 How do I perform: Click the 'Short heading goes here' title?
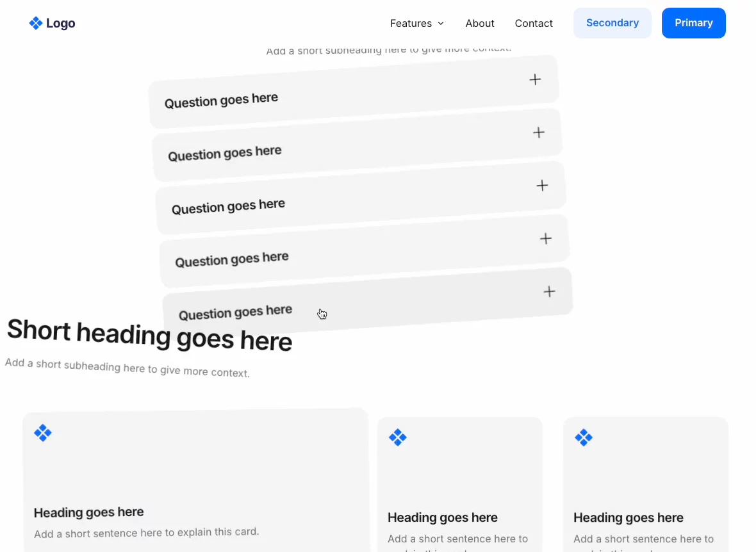pos(149,336)
